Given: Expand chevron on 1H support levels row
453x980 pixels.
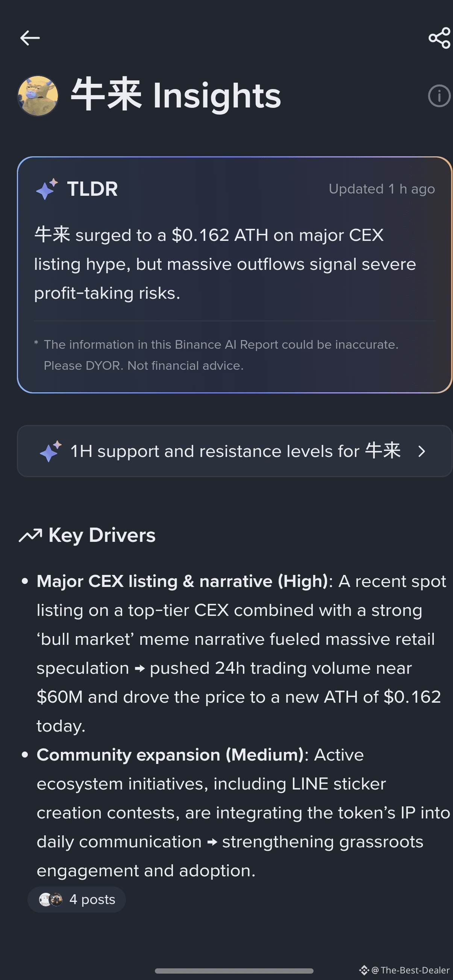Looking at the screenshot, I should coord(421,451).
